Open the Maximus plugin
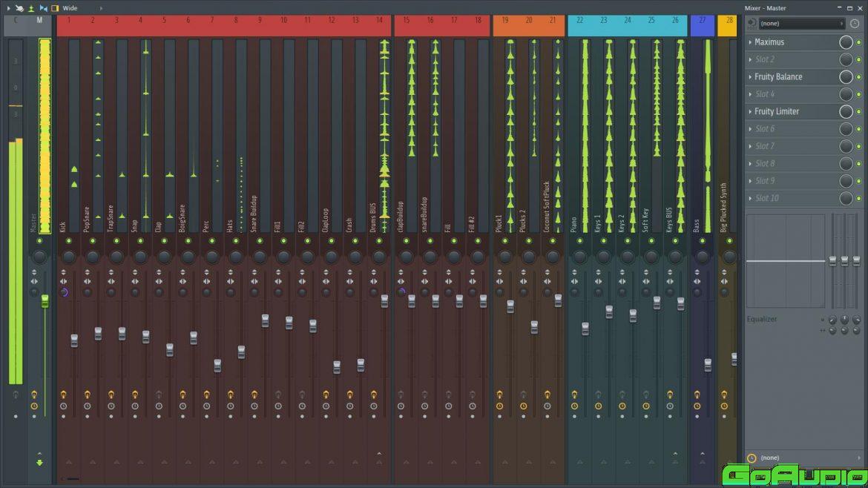Image resolution: width=868 pixels, height=488 pixels. click(769, 42)
